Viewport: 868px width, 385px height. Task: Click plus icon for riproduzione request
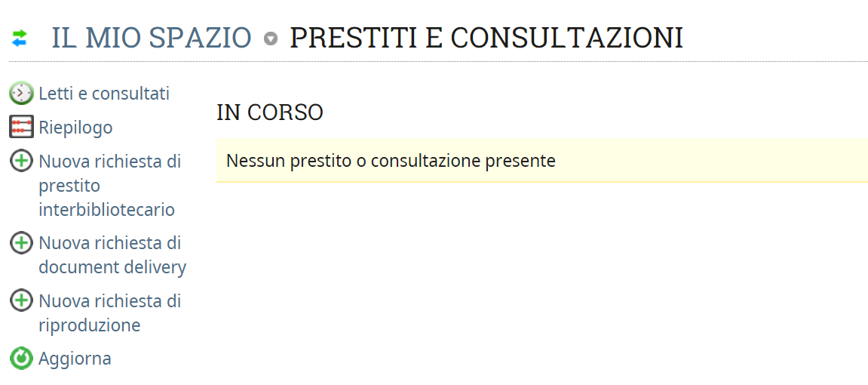[21, 300]
